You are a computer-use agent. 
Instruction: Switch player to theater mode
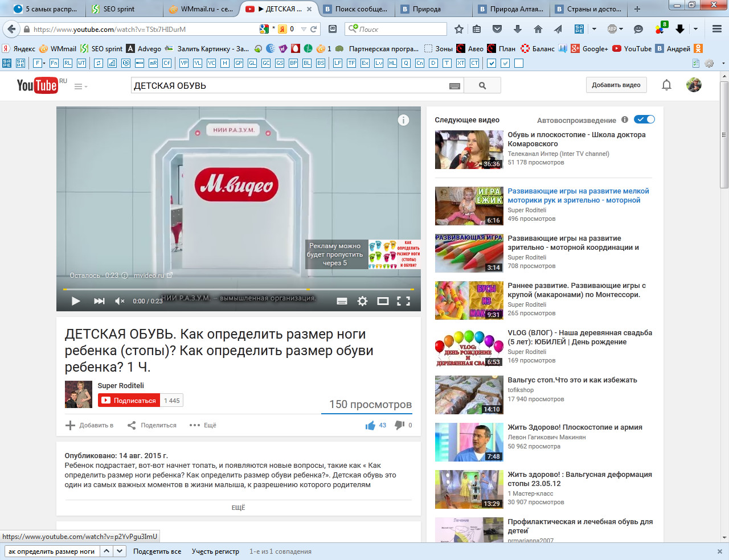[383, 301]
